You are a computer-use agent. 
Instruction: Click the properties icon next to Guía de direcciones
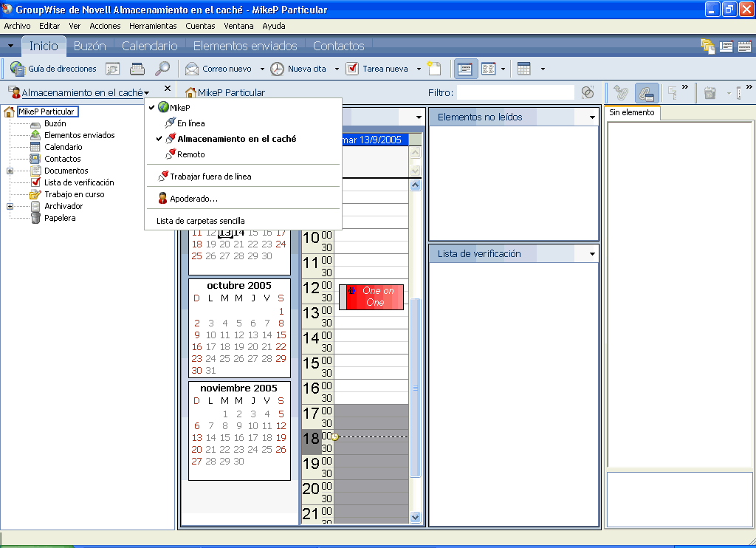tap(113, 69)
